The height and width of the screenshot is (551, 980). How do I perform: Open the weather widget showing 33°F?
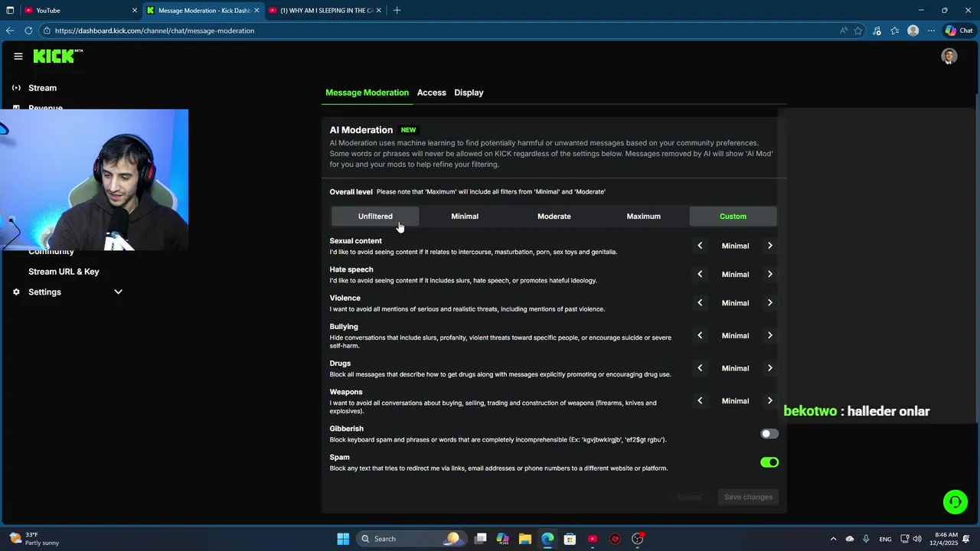coord(34,539)
